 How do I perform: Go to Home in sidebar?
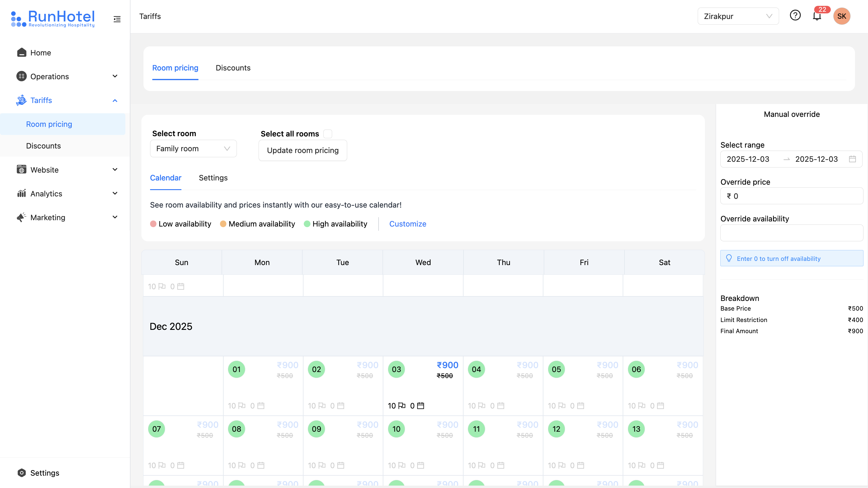(x=40, y=52)
